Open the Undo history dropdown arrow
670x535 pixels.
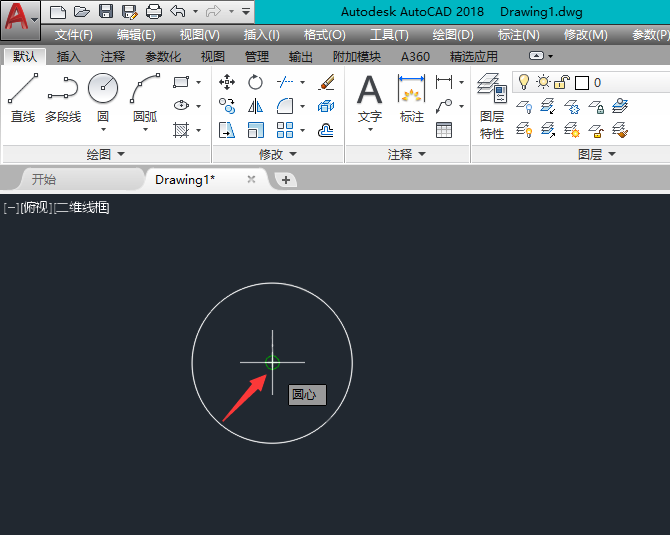coord(195,12)
